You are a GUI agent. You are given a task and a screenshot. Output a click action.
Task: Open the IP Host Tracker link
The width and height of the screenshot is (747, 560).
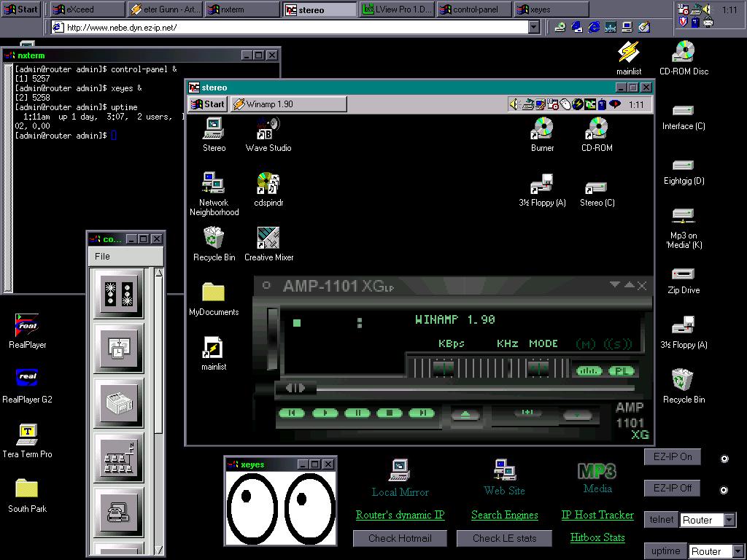pyautogui.click(x=597, y=515)
